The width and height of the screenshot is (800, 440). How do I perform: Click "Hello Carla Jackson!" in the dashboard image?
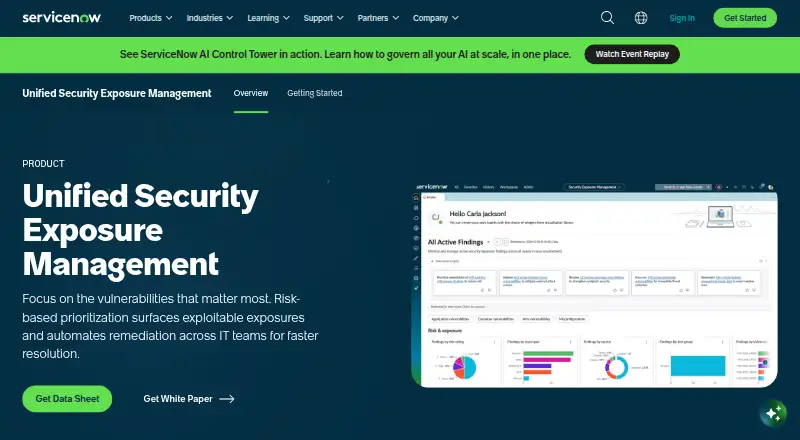(x=478, y=214)
